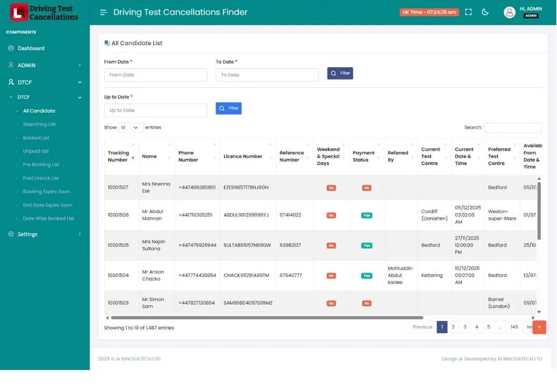Sort by Payment Status column header
The width and height of the screenshot is (557, 392).
point(367,157)
